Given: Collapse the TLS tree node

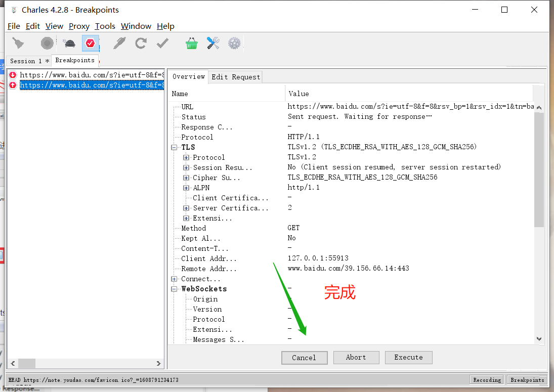Looking at the screenshot, I should (x=174, y=147).
